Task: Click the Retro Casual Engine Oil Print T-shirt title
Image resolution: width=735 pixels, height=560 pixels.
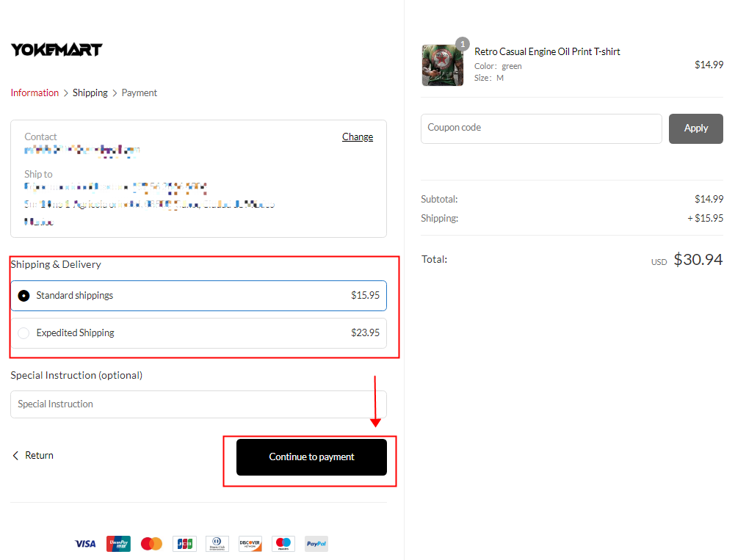Action: (x=547, y=51)
